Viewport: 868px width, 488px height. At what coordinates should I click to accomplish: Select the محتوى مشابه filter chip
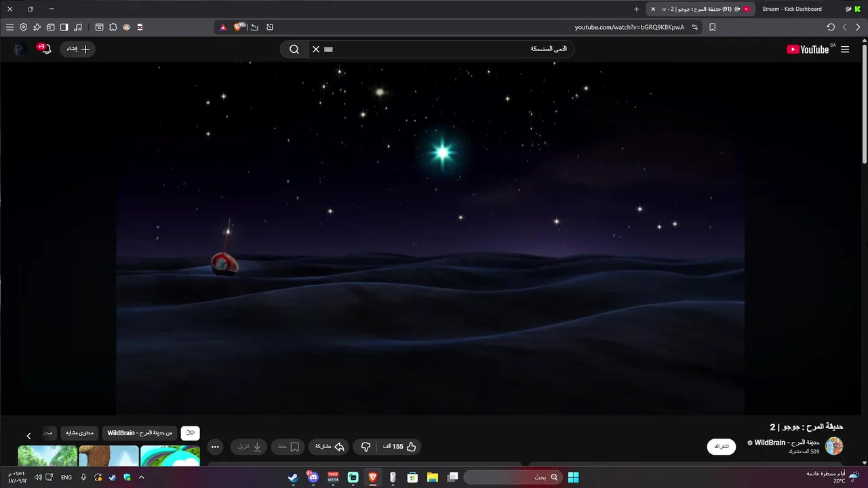tap(80, 432)
